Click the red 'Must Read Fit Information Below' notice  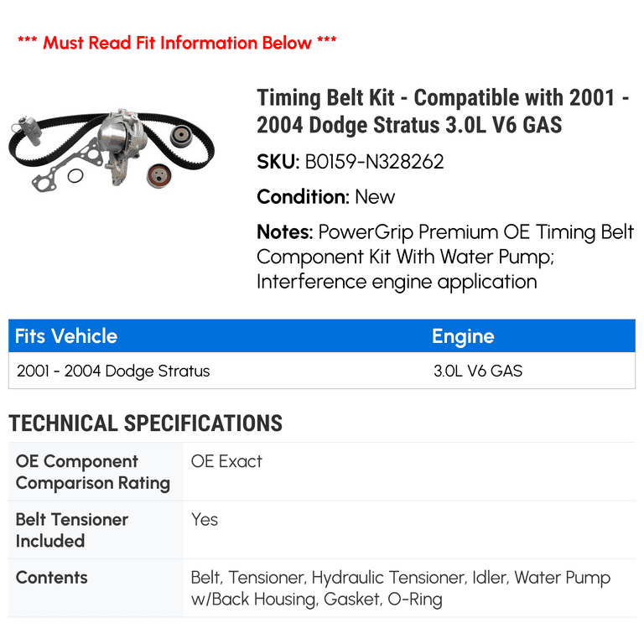pos(177,42)
